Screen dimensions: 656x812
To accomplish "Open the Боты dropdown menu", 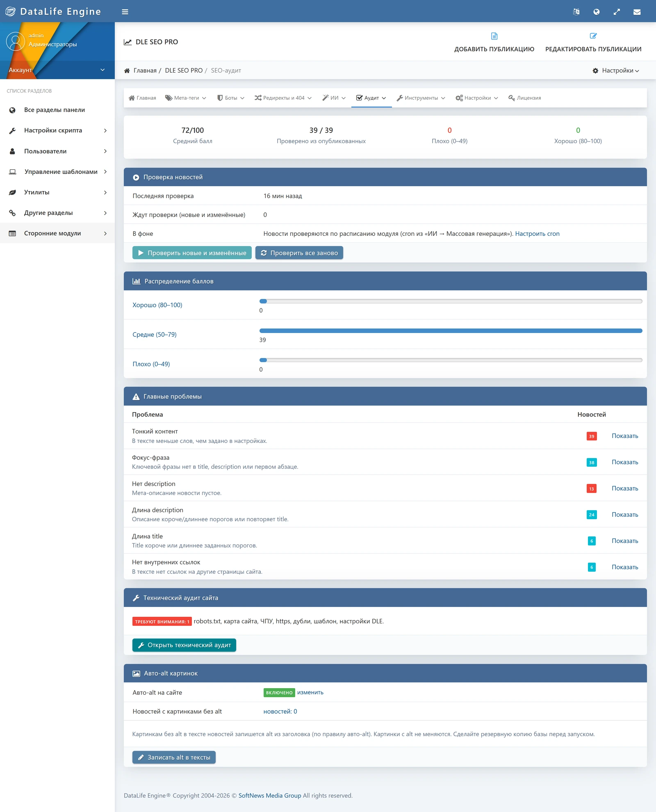I will point(231,98).
